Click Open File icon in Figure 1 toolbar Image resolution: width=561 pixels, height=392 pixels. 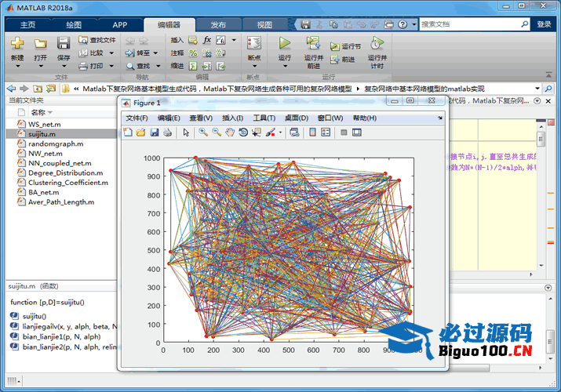pyautogui.click(x=141, y=132)
